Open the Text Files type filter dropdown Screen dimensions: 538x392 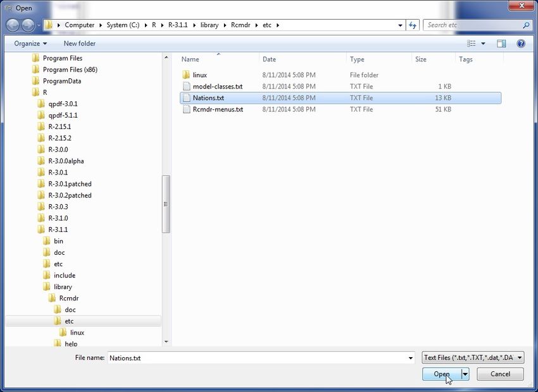(473, 358)
